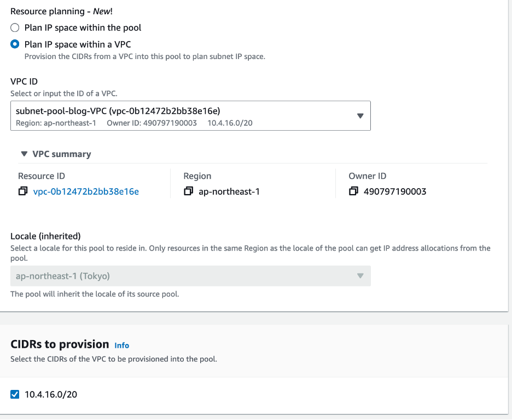
Task: Click the Owner ID value 490797190003
Action: (395, 191)
